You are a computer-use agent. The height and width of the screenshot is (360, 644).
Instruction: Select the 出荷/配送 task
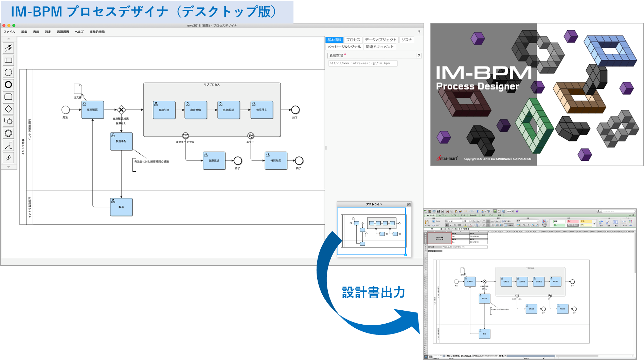[229, 110]
